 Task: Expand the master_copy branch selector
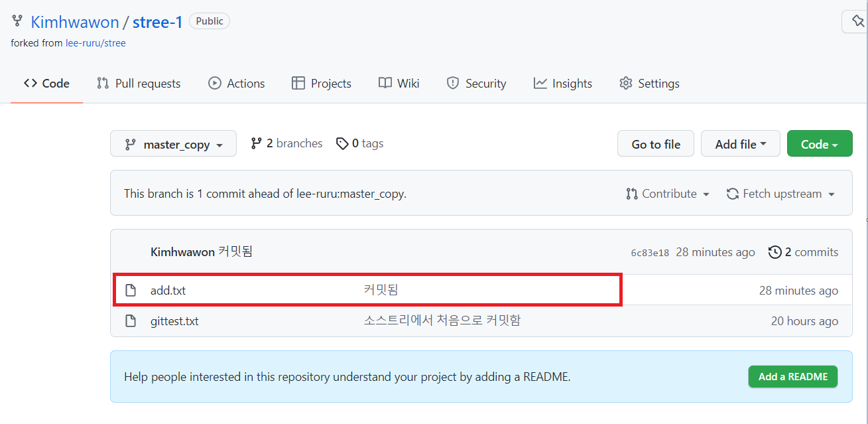point(173,144)
